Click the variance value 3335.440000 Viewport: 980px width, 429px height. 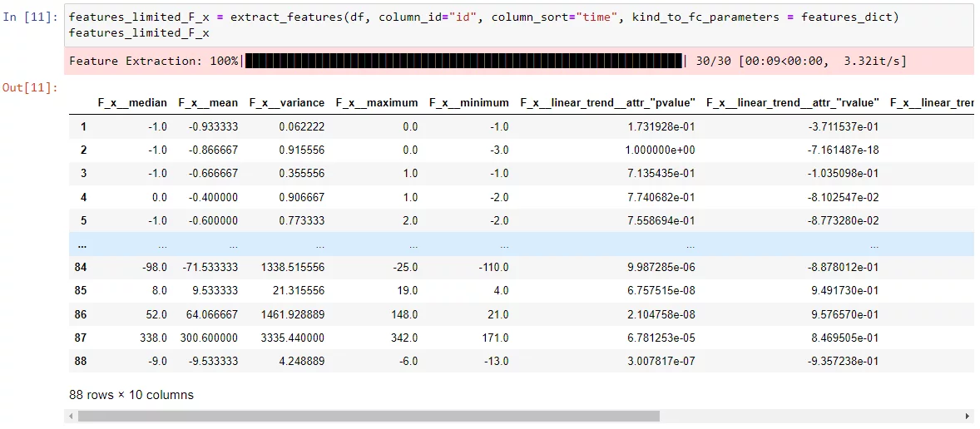[x=294, y=338]
